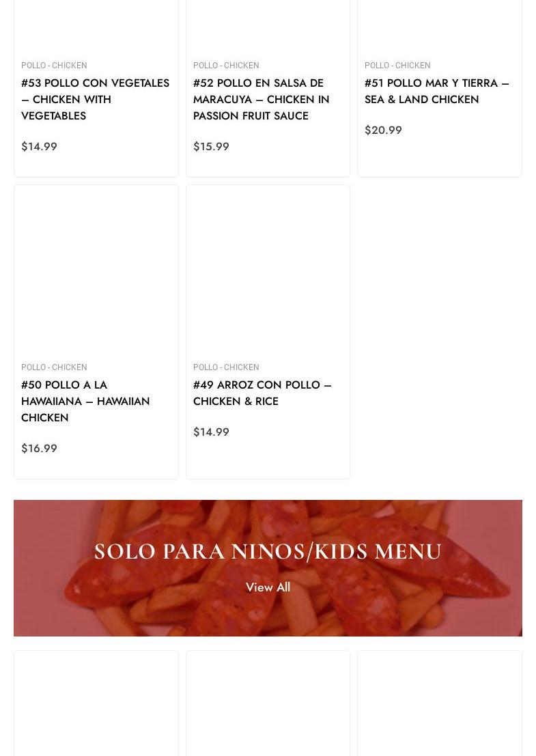Screen dimensions: 536x756
Task: Open #50 Pollo a la Hawaiiana item
Action: click(85, 401)
